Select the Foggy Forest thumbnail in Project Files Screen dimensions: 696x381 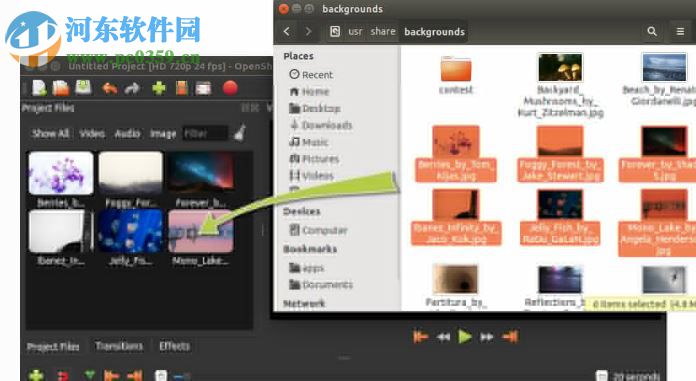pos(130,173)
